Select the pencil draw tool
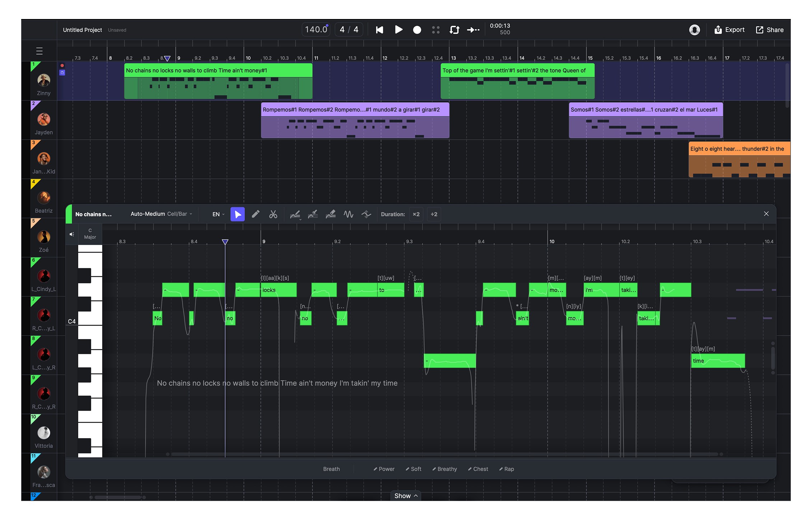 pos(256,214)
